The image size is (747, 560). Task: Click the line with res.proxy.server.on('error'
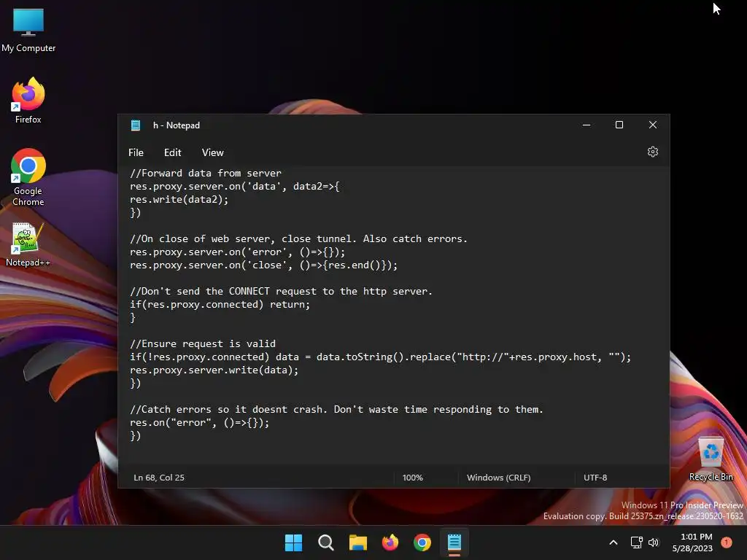tap(237, 252)
